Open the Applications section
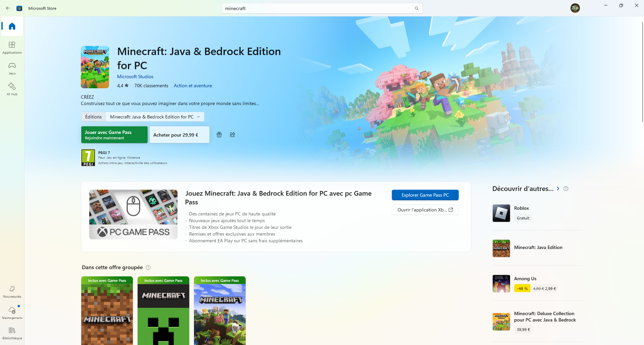 (12, 48)
